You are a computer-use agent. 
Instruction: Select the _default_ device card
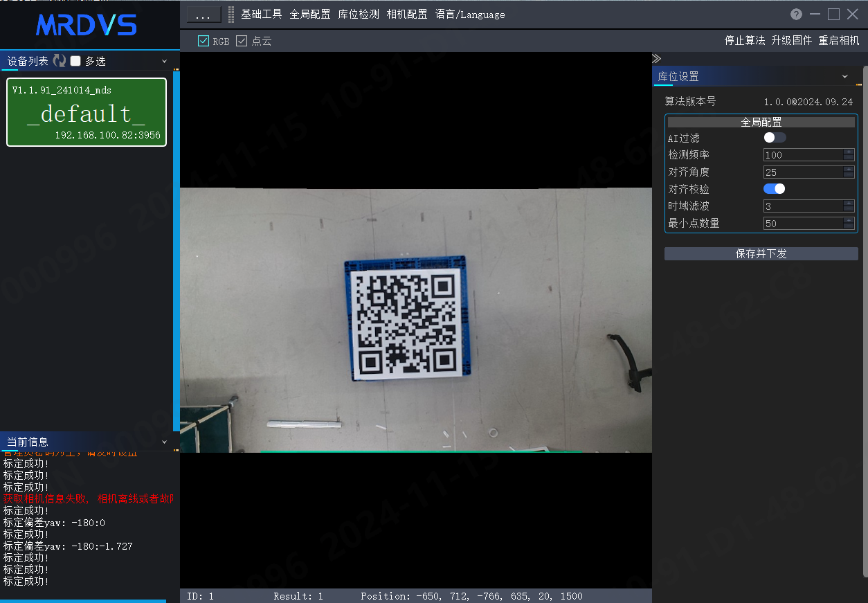(87, 112)
